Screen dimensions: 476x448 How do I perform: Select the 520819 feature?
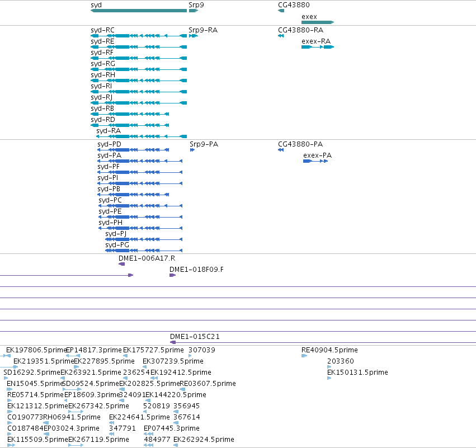coord(145,412)
